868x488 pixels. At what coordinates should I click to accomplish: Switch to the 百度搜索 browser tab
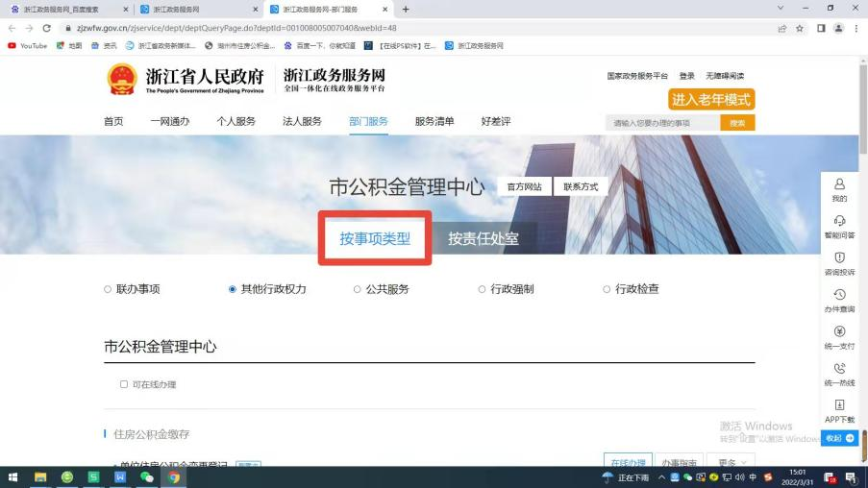click(x=69, y=10)
